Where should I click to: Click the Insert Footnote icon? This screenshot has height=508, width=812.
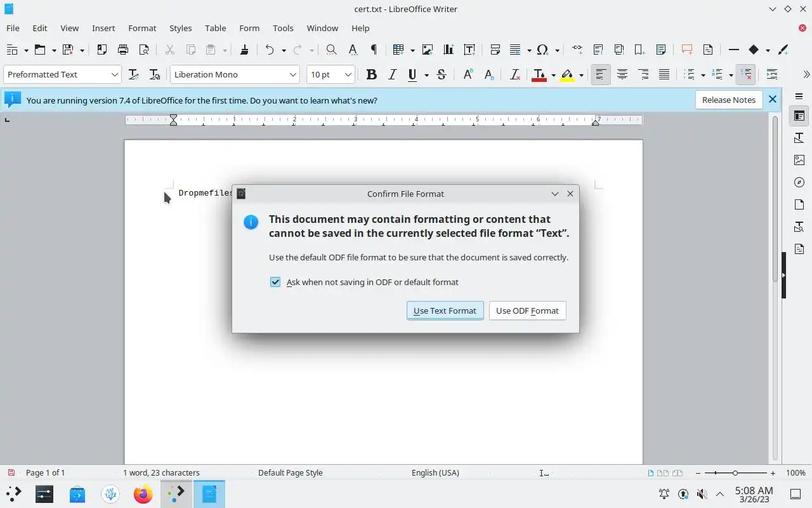click(598, 50)
